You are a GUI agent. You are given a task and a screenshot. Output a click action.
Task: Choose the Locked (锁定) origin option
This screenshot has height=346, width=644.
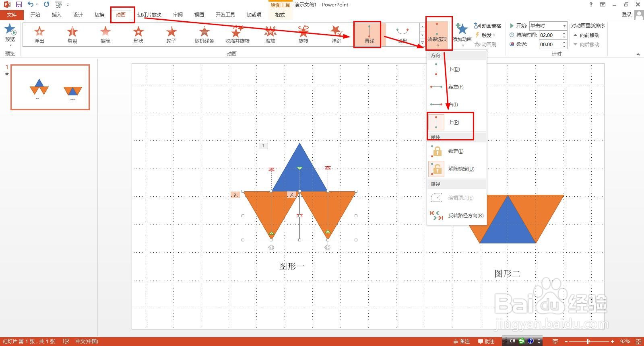tap(457, 151)
